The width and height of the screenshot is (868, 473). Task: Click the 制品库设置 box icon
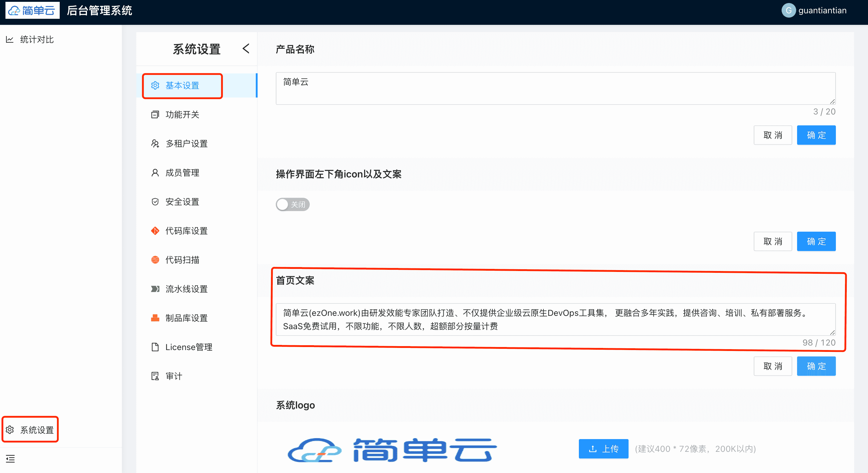point(155,318)
